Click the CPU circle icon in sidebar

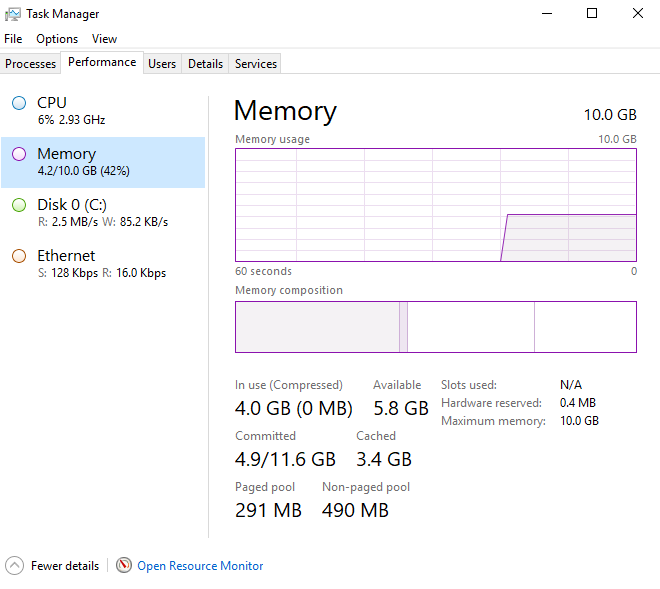19,103
